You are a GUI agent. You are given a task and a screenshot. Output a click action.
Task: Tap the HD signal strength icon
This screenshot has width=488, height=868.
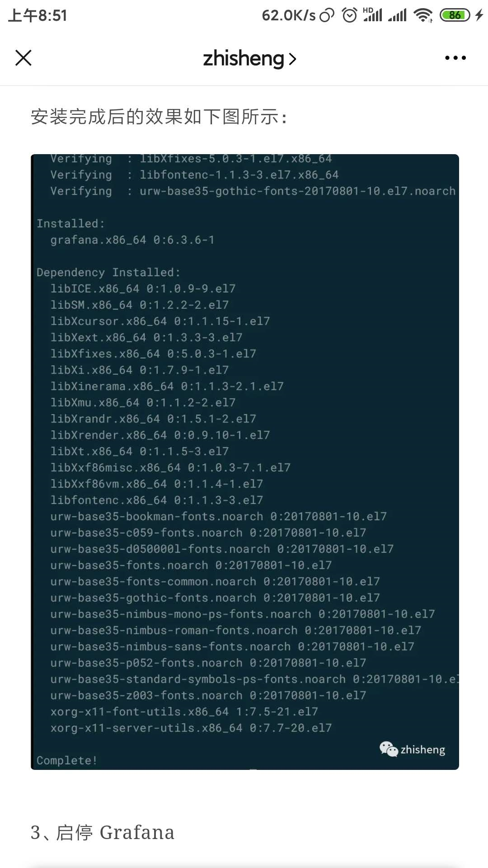point(372,14)
